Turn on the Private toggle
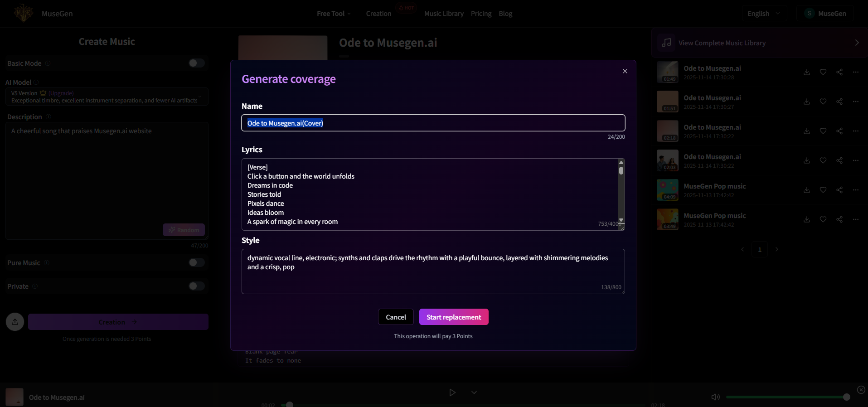This screenshot has height=407, width=868. (x=196, y=286)
